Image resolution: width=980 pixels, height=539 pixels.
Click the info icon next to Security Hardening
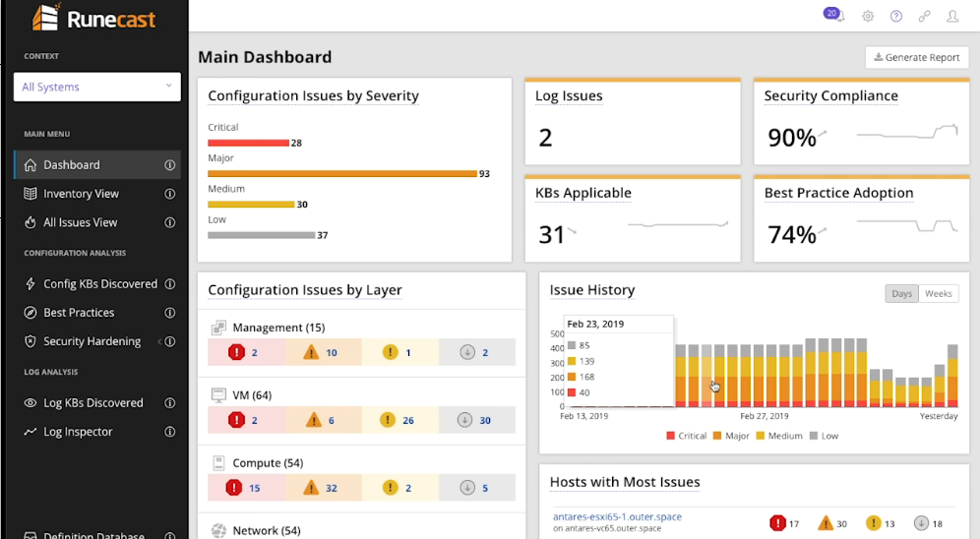(169, 341)
